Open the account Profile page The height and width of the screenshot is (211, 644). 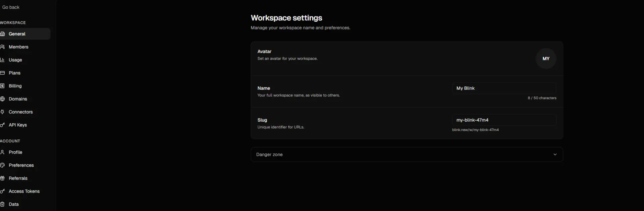click(25, 152)
